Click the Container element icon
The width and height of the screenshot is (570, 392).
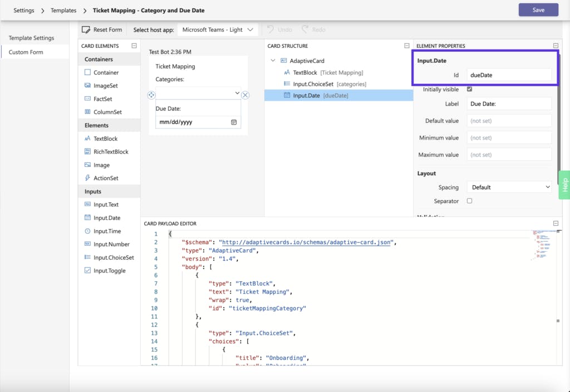88,72
